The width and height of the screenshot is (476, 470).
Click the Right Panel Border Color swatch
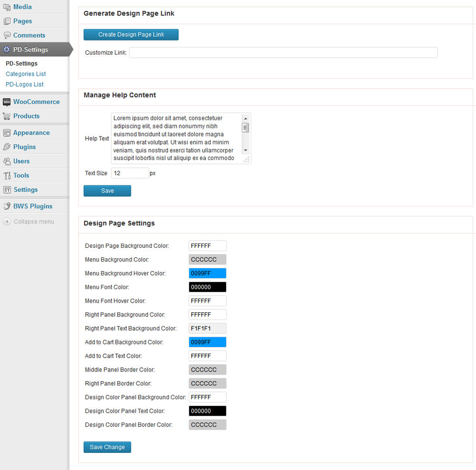click(208, 383)
